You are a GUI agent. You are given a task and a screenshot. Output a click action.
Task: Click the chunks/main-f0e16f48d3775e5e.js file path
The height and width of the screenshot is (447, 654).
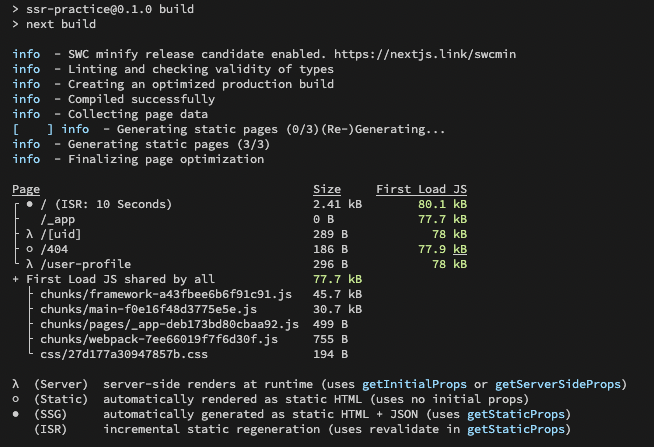148,309
